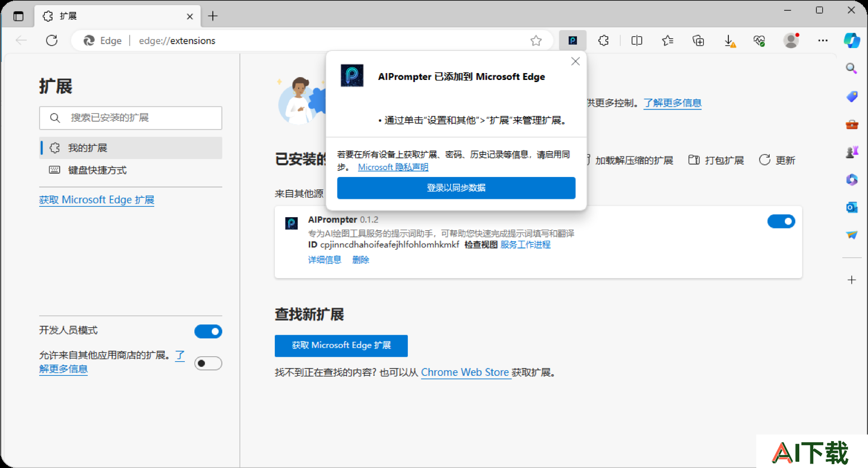Open Browser essentials heart icon
Image resolution: width=868 pixels, height=468 pixels.
[759, 40]
